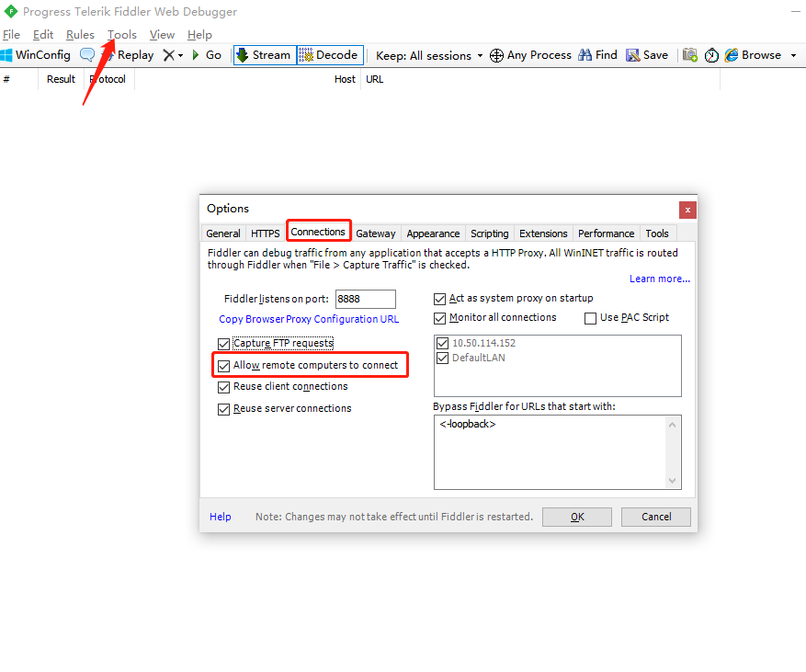Click Cancel in Options dialog
The height and width of the screenshot is (672, 806).
click(656, 517)
